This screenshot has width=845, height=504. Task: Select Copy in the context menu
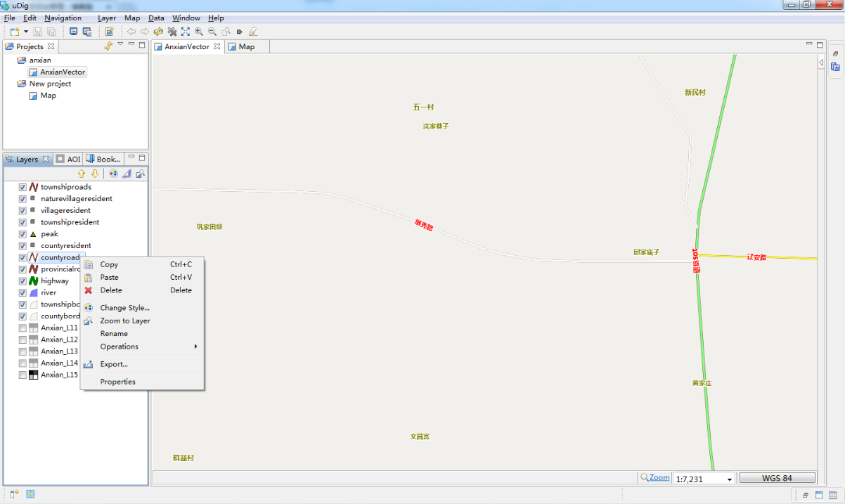click(x=142, y=264)
